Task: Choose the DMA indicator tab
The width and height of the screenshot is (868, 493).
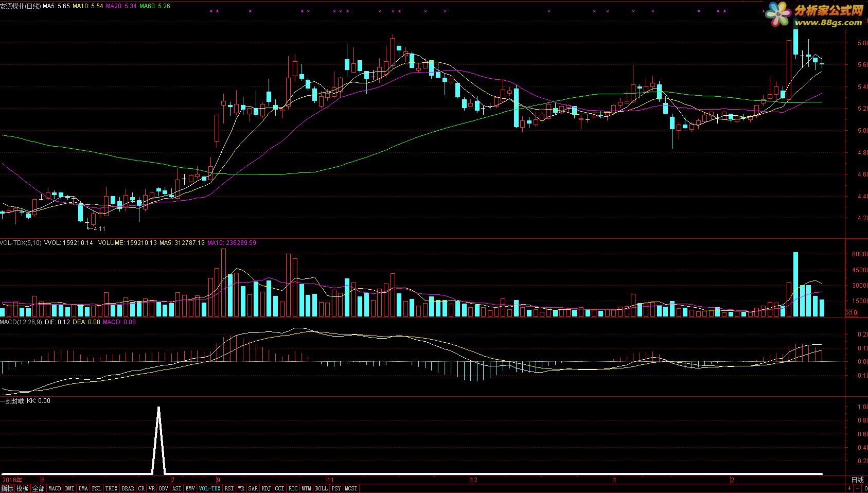Action: 83,488
